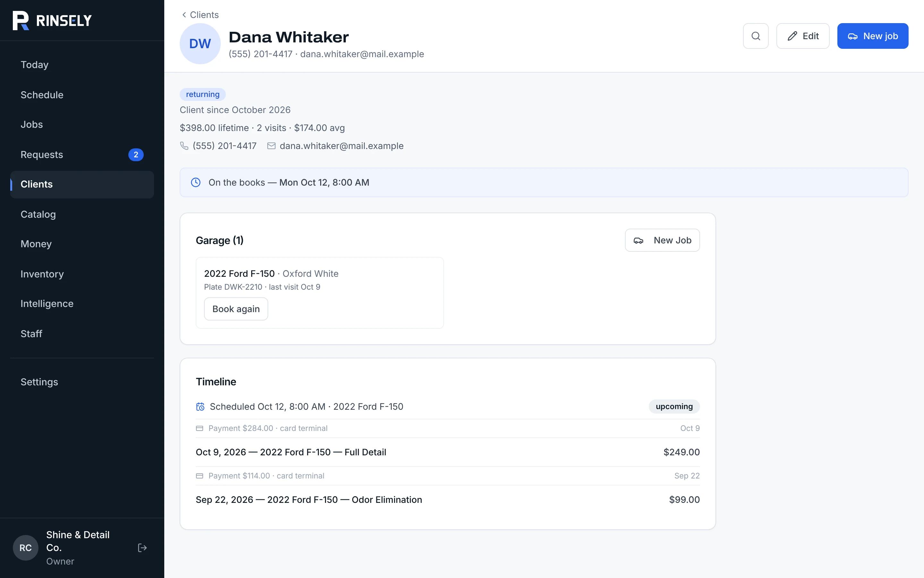Click the card icon on Payment $284.00 row
The height and width of the screenshot is (578, 924).
[199, 428]
